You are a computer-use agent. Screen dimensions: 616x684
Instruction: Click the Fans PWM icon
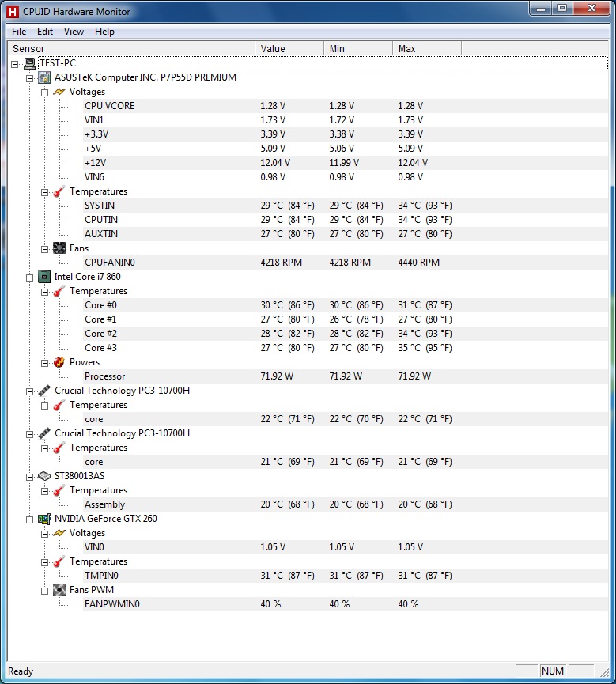59,590
